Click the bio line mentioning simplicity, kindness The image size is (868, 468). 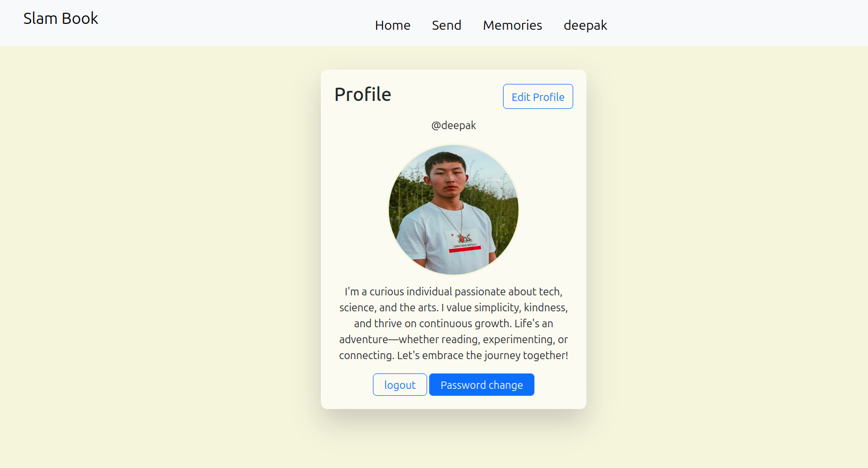pyautogui.click(x=454, y=308)
